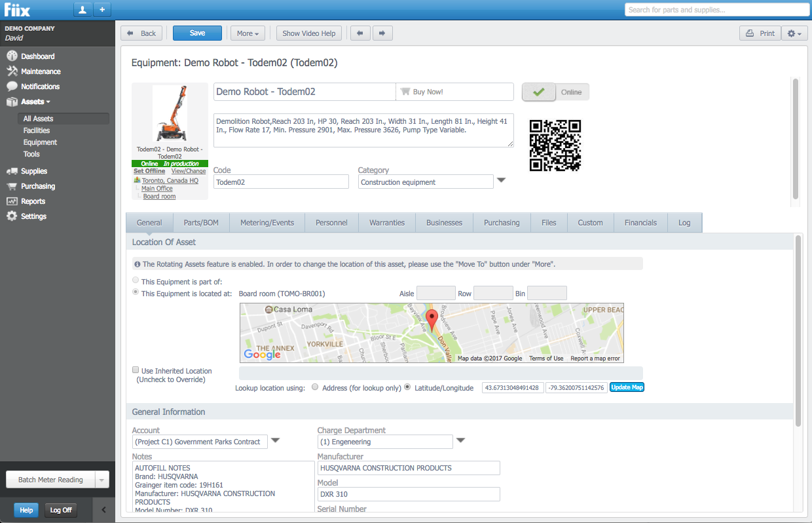The image size is (812, 523).
Task: Open Maintenance in the sidebar
Action: [x=41, y=71]
